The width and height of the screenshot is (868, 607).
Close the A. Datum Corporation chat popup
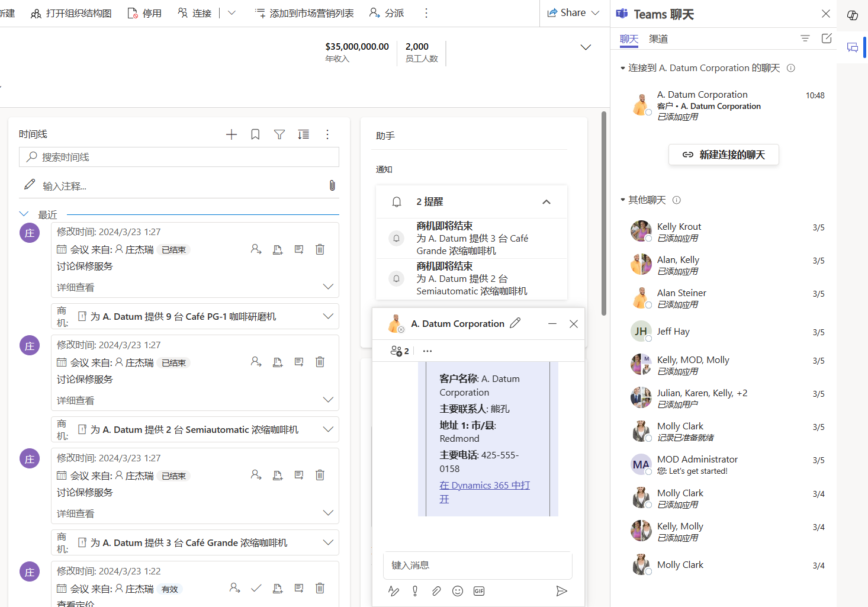point(573,323)
